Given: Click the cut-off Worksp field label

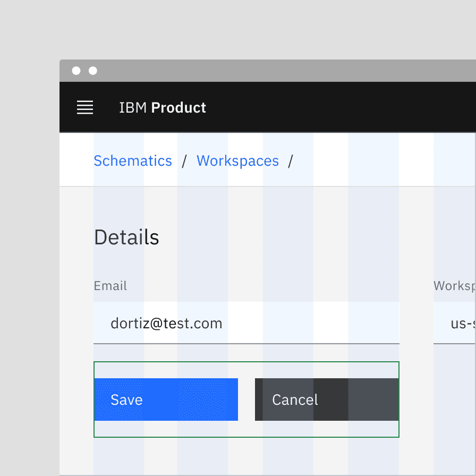Looking at the screenshot, I should 454,286.
